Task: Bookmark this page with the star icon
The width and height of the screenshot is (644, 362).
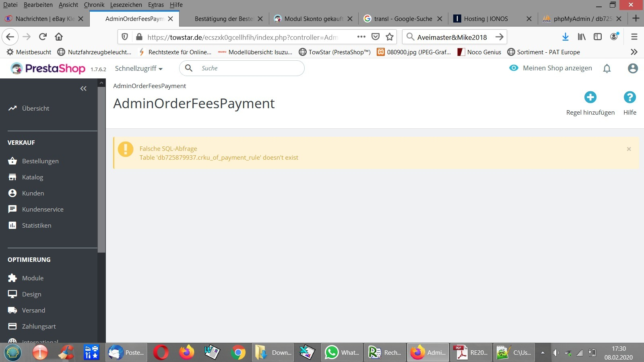Action: point(390,37)
